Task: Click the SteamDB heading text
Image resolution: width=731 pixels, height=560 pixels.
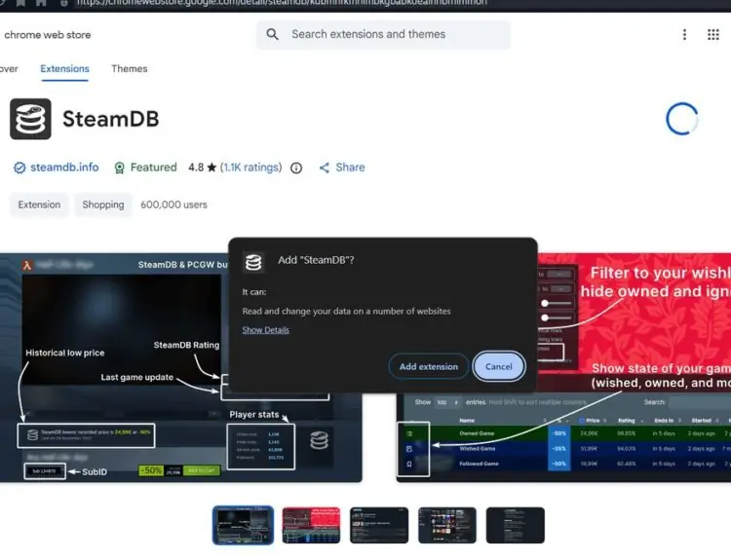Action: pos(111,119)
